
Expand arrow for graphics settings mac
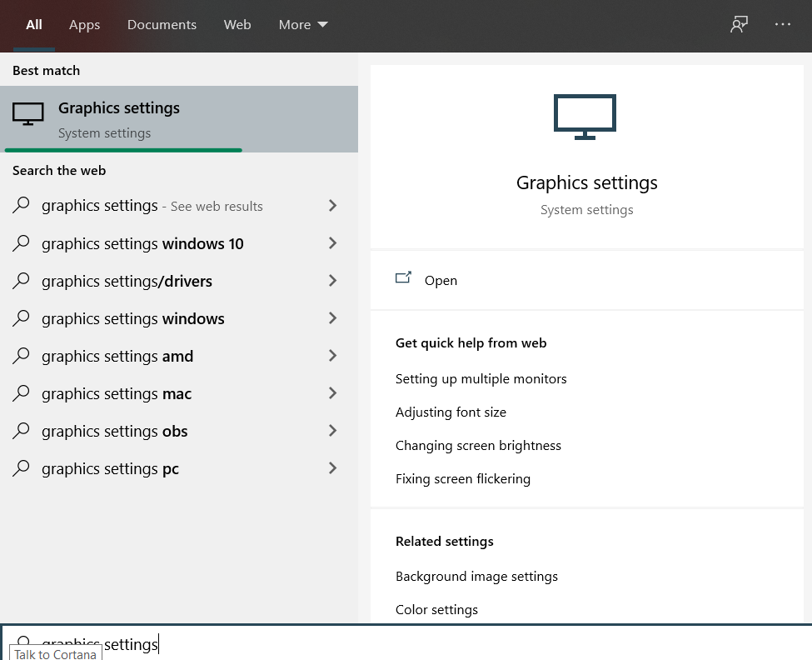332,393
